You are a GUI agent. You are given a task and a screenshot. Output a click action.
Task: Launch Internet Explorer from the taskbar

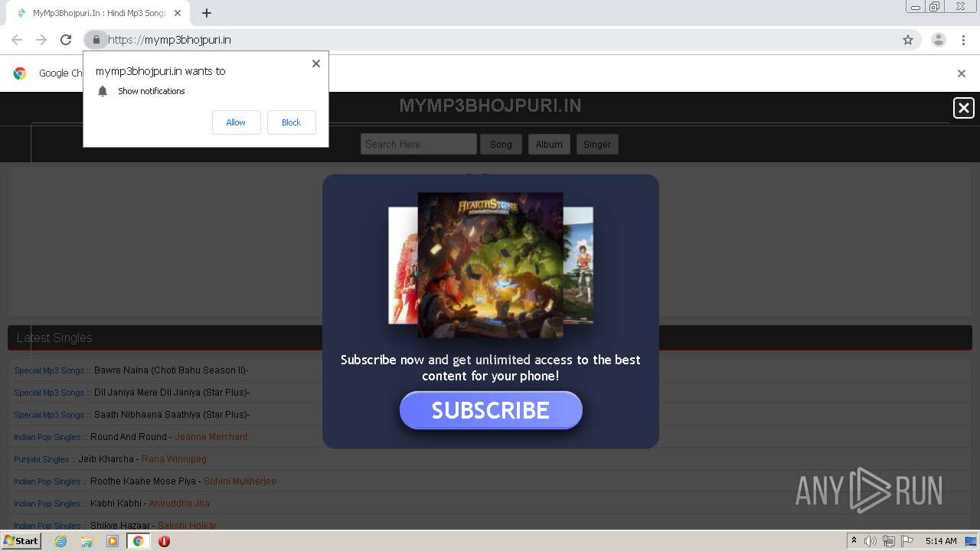coord(60,541)
